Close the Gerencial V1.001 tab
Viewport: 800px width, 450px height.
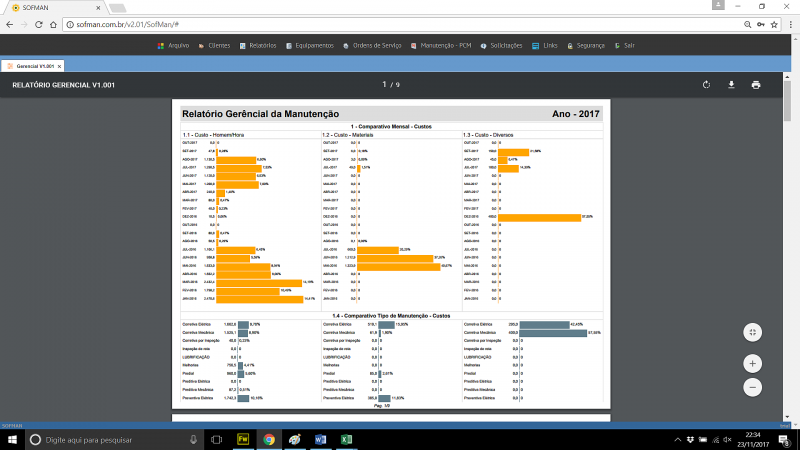59,66
